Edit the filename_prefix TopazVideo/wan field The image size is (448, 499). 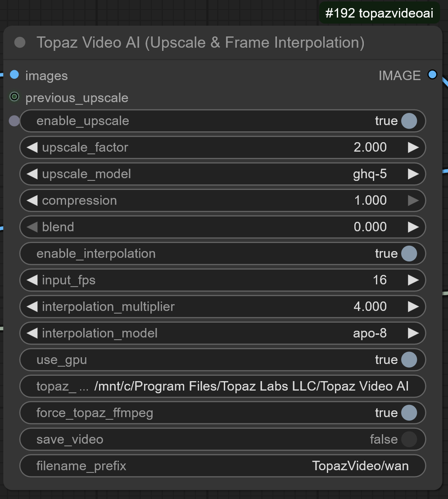(x=222, y=466)
